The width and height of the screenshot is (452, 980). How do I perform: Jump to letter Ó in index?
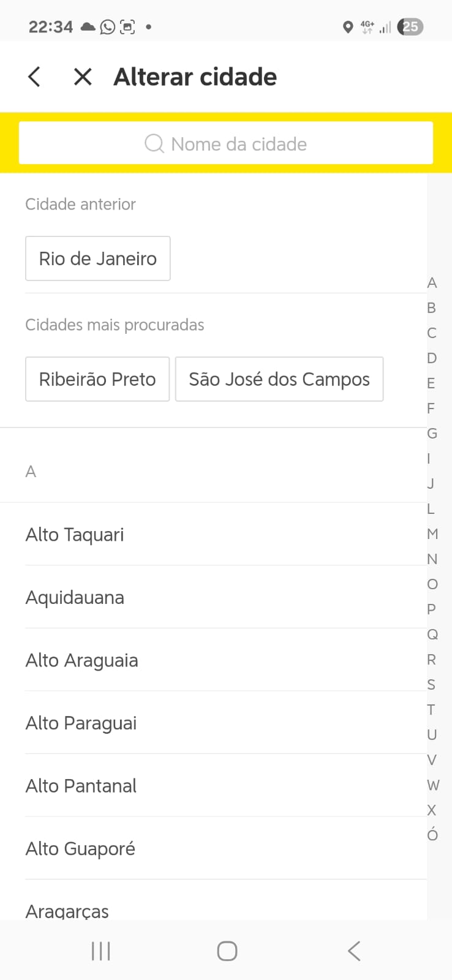pyautogui.click(x=432, y=835)
